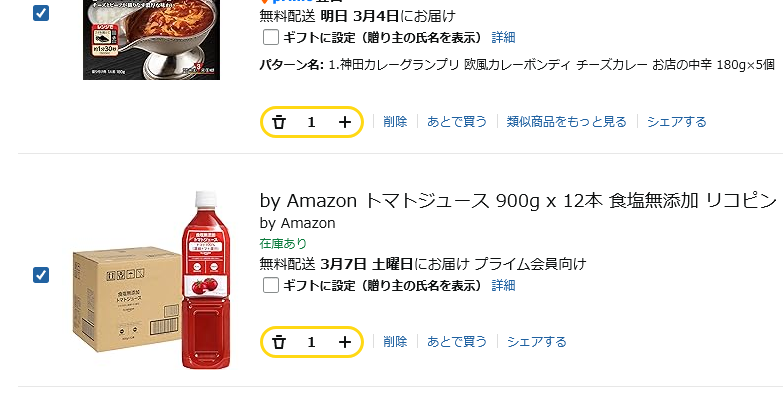Enable gift option for curry item

[x=271, y=37]
